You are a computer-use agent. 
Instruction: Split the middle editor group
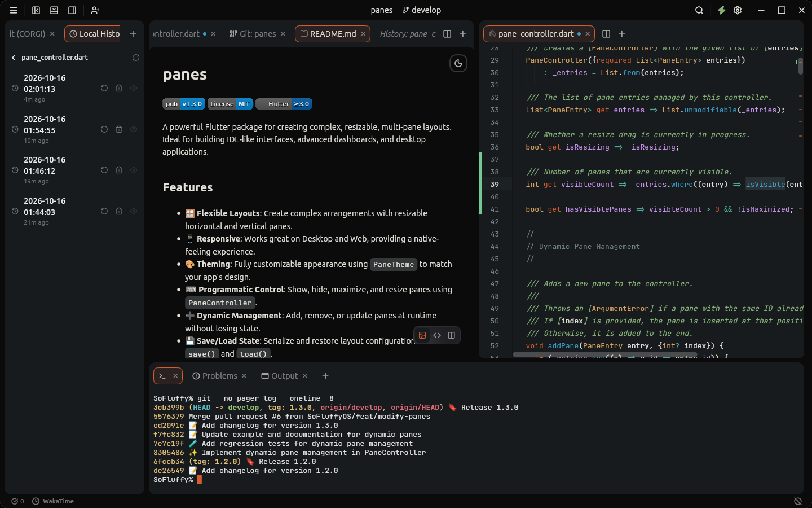pos(447,34)
